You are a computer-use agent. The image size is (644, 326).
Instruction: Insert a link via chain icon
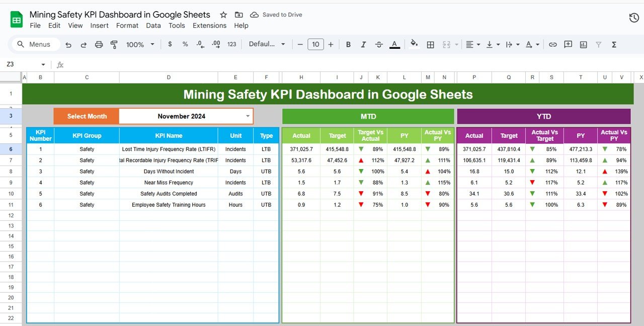[x=553, y=44]
